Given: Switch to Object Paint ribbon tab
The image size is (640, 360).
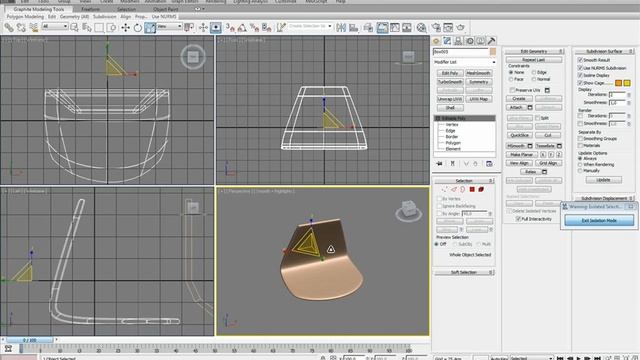Looking at the screenshot, I should 166,9.
